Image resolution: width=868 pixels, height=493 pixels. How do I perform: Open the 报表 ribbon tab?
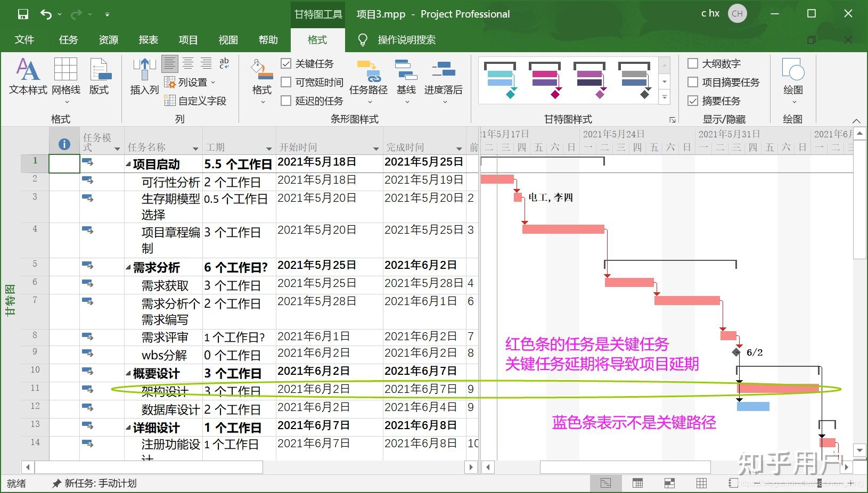pyautogui.click(x=148, y=39)
